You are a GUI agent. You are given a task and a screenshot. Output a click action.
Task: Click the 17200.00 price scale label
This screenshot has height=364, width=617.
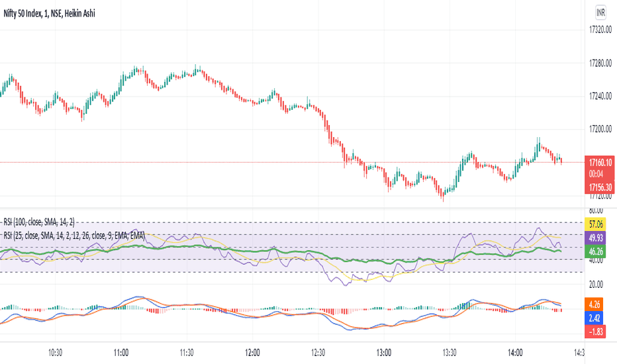pyautogui.click(x=600, y=128)
